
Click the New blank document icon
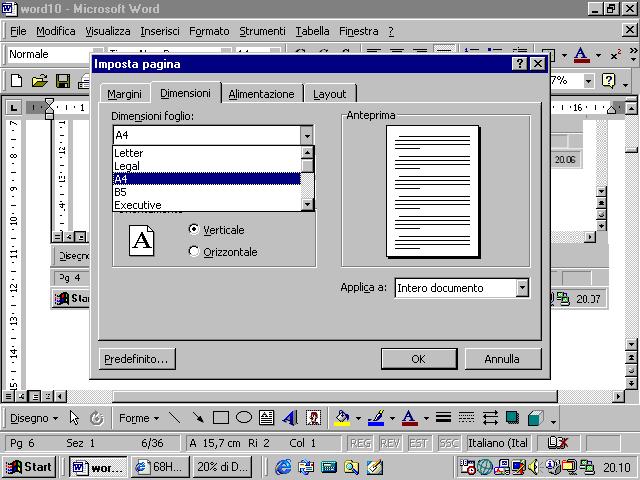[x=16, y=81]
